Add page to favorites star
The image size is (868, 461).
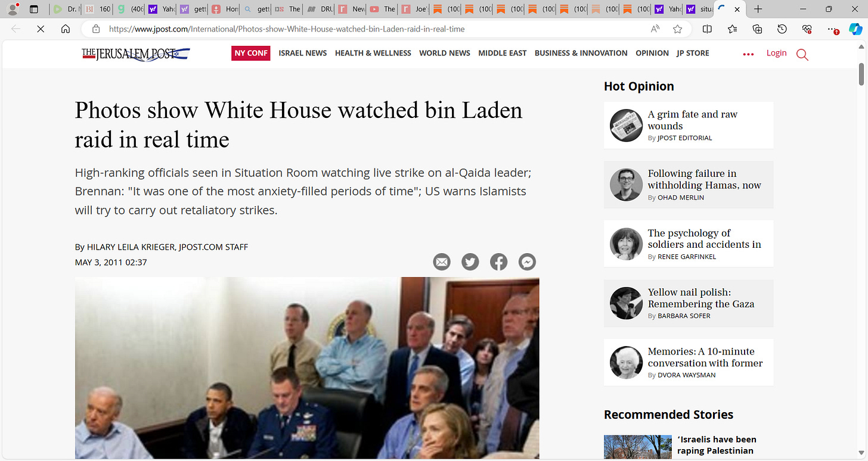[677, 29]
